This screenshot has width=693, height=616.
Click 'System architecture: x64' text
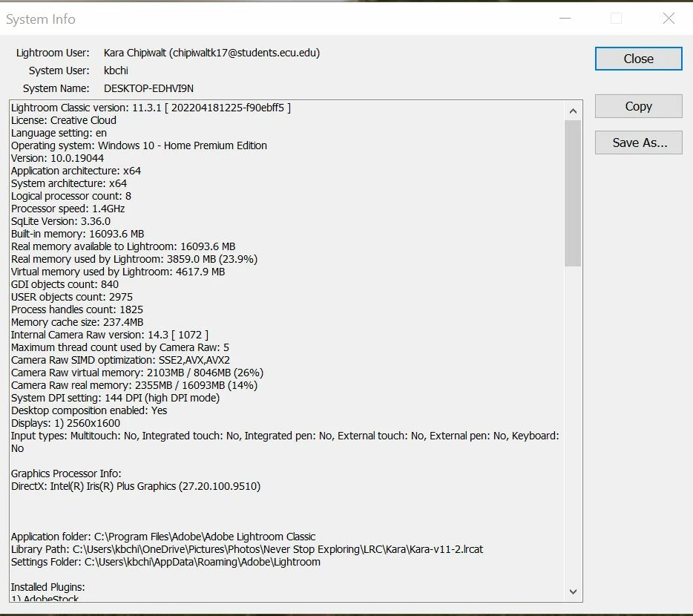point(69,183)
